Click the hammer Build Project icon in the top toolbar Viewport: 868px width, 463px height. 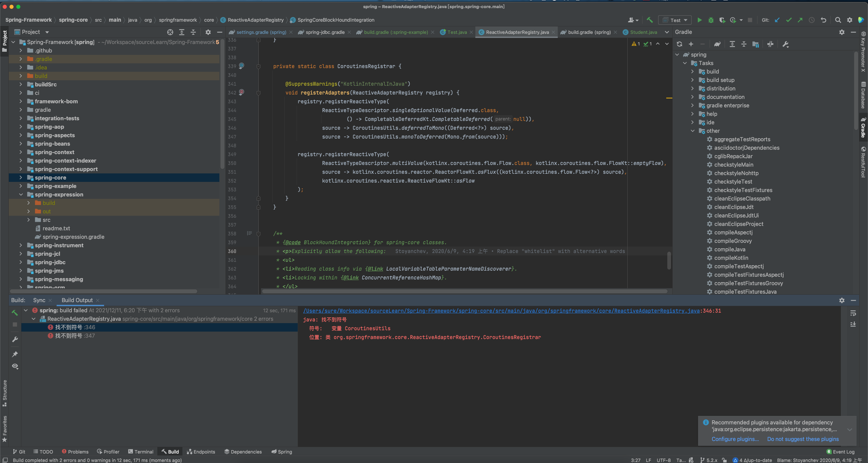(x=650, y=20)
